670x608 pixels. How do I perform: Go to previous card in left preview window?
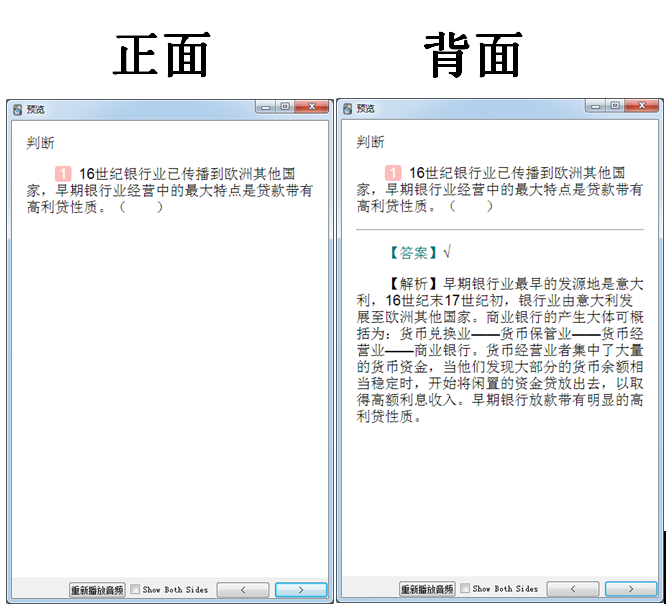[243, 590]
